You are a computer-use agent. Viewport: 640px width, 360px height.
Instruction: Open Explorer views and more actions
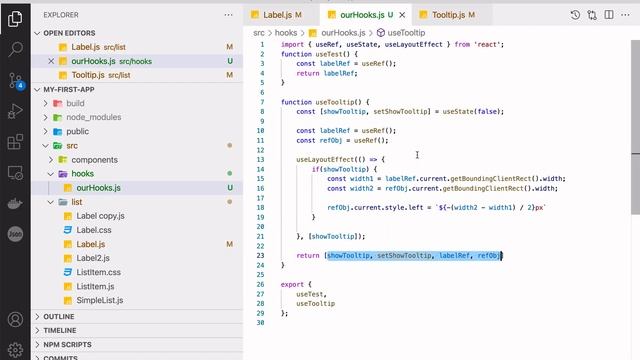pyautogui.click(x=228, y=15)
